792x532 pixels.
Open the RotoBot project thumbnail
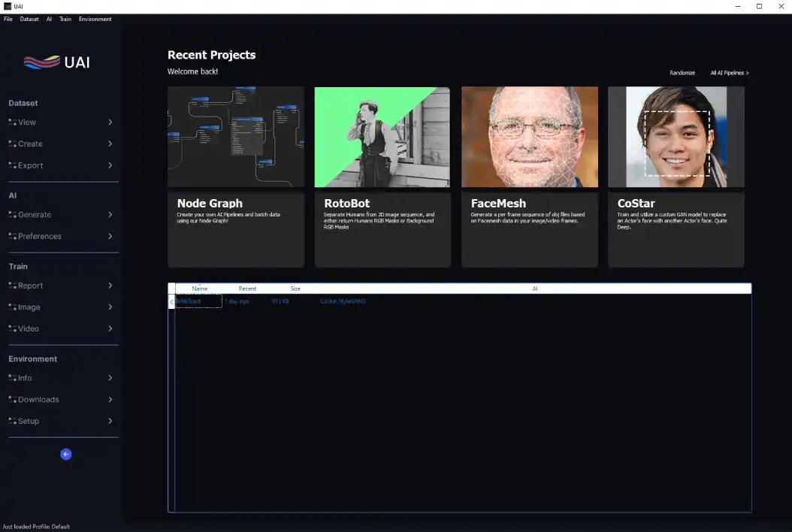(x=382, y=137)
